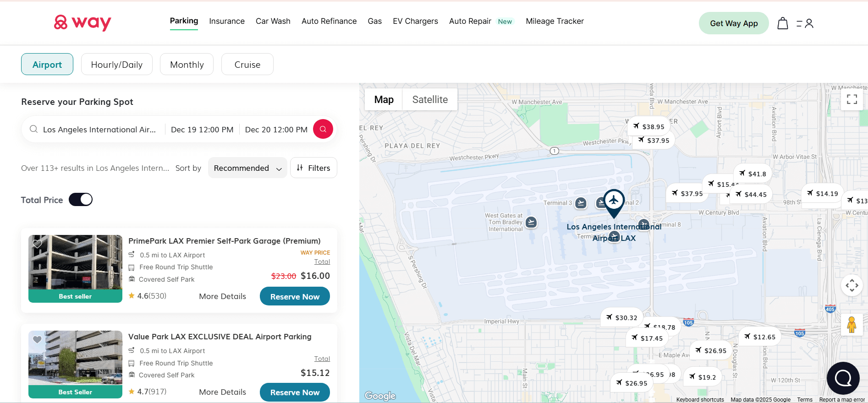Select the $30.32 map price marker

pos(621,317)
